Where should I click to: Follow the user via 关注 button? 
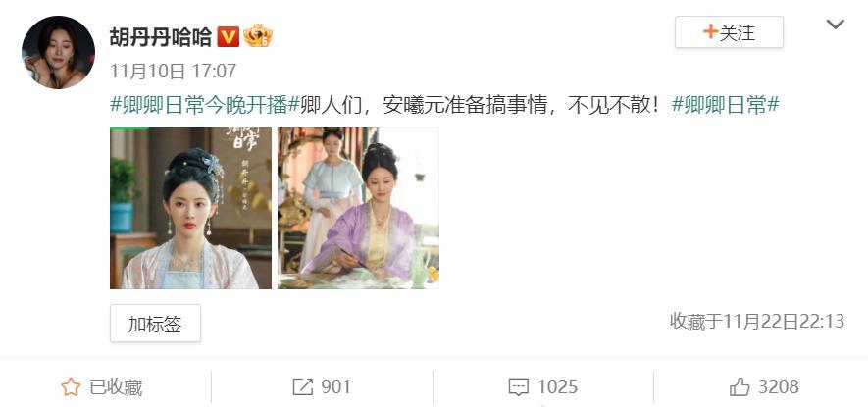tap(729, 32)
